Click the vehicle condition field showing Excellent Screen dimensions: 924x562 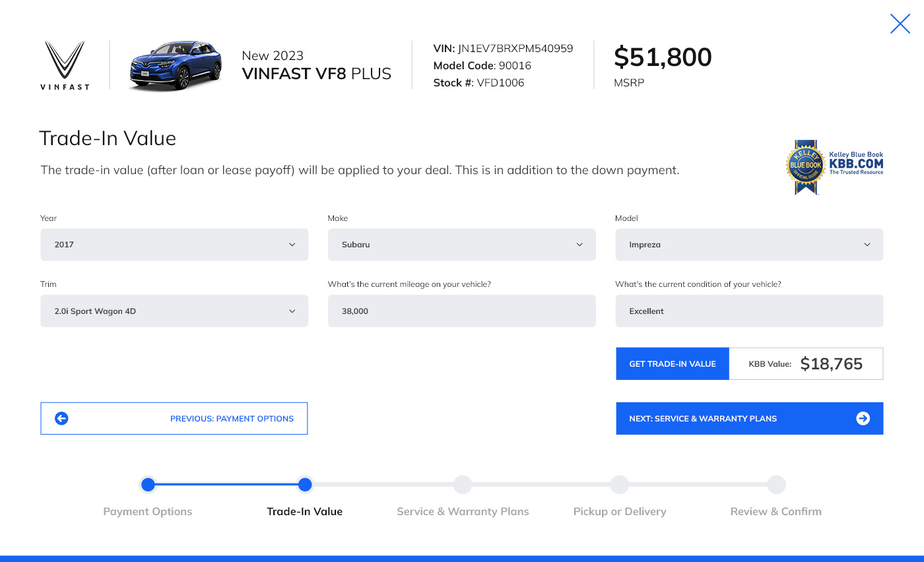coord(749,311)
